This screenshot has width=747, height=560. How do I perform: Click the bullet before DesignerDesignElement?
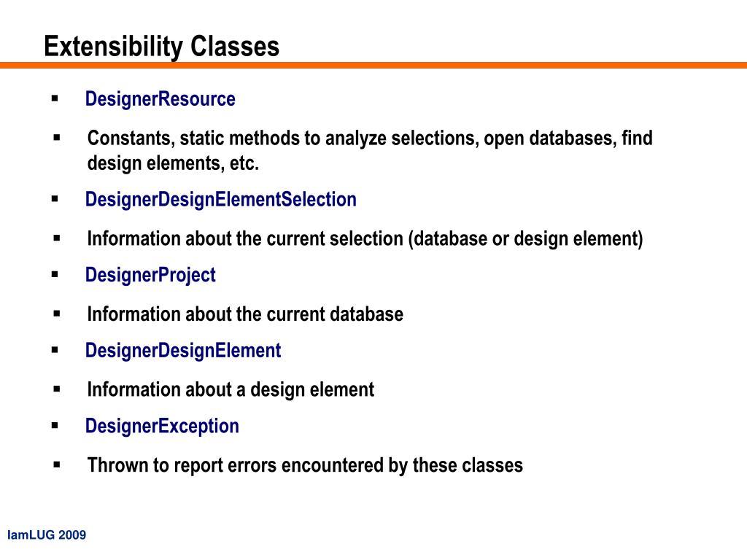pyautogui.click(x=55, y=350)
